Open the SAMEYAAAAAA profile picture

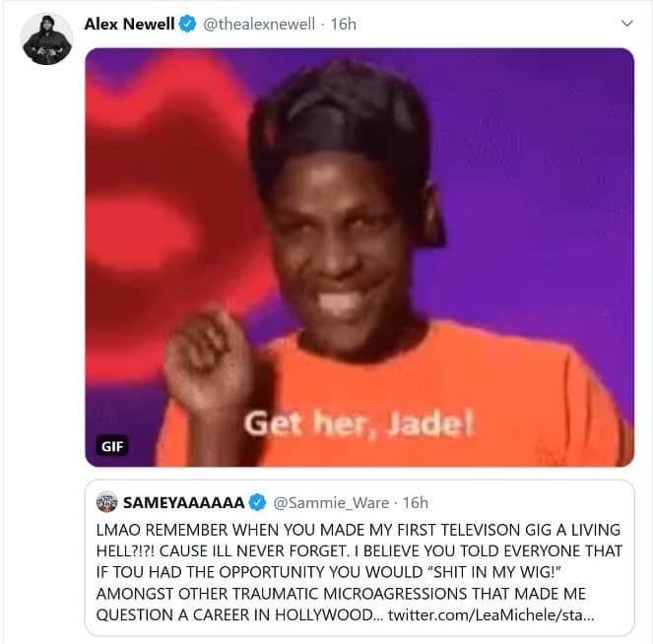click(x=107, y=501)
